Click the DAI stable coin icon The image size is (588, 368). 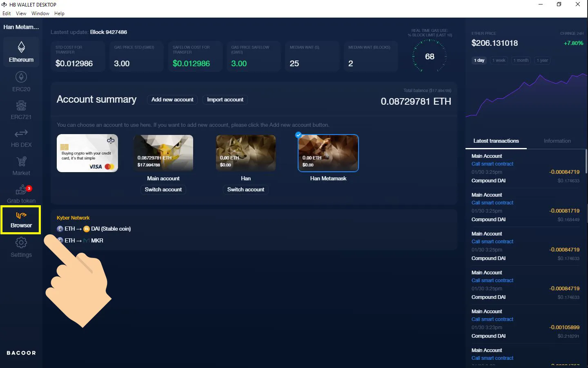click(87, 229)
